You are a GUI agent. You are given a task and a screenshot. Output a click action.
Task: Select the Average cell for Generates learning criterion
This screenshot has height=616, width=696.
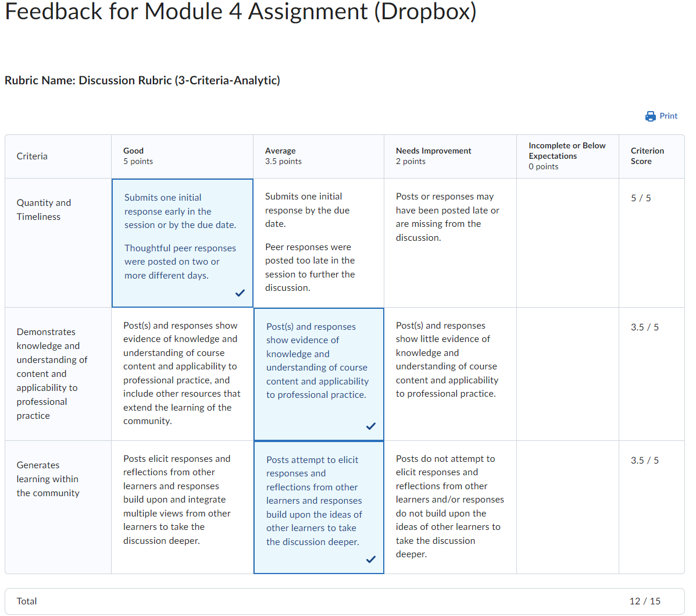(319, 507)
